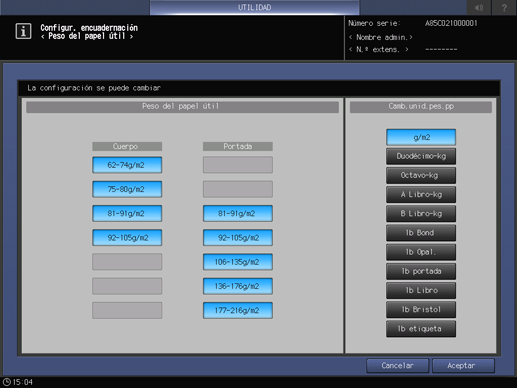The width and height of the screenshot is (517, 388).
Task: Open help with question mark icon
Action: pos(504,7)
